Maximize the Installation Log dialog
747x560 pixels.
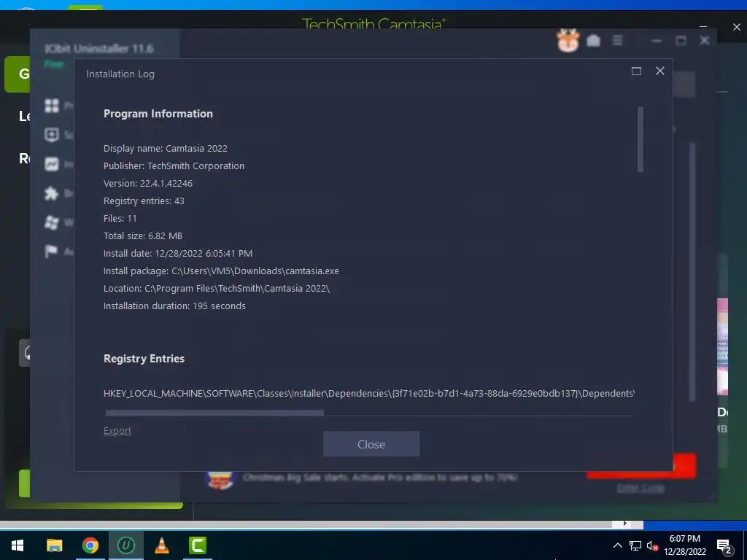[x=636, y=71]
